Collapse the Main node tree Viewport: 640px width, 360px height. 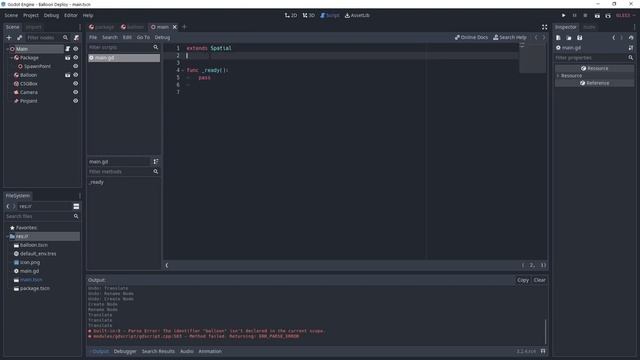[7, 49]
